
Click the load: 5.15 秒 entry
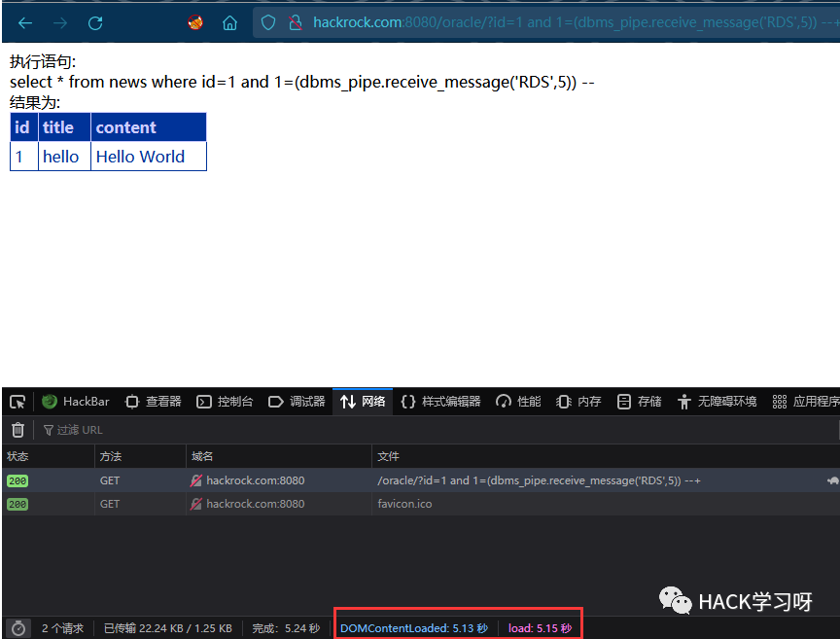coord(540,628)
